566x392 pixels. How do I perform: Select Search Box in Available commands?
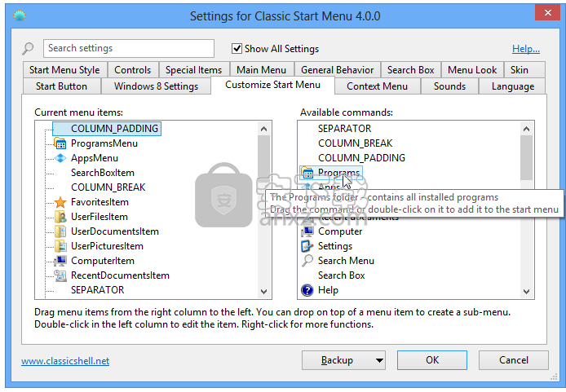point(342,275)
